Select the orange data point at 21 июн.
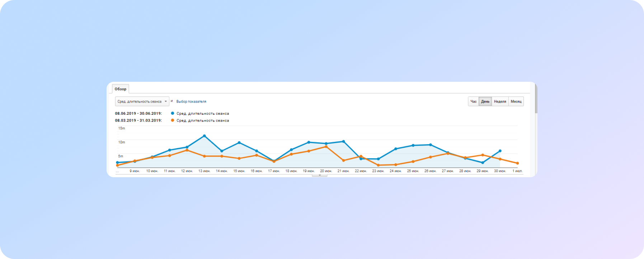This screenshot has height=259, width=644. [344, 160]
